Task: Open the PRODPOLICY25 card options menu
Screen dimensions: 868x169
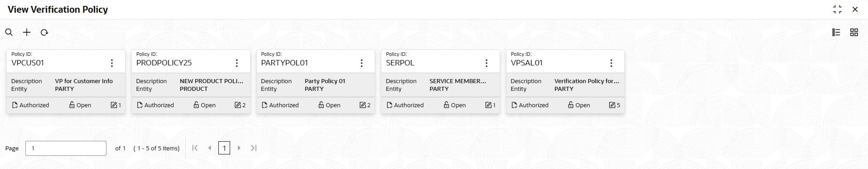Action: point(237,63)
